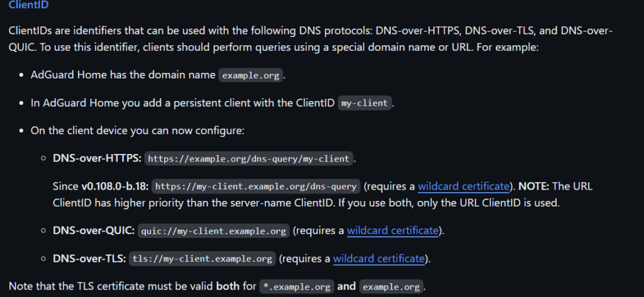Click the bold DNS-over-TLS label

pos(89,259)
